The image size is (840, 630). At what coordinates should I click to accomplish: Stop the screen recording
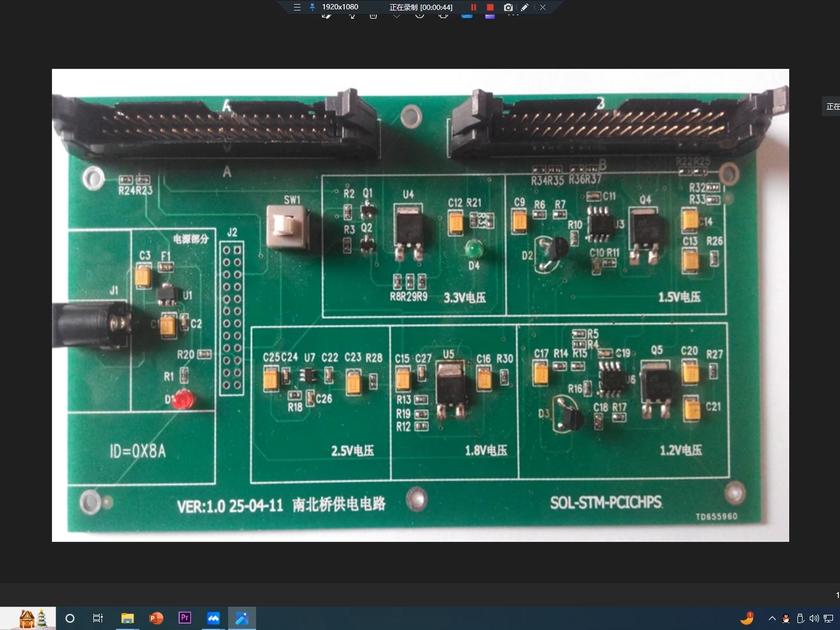[490, 7]
